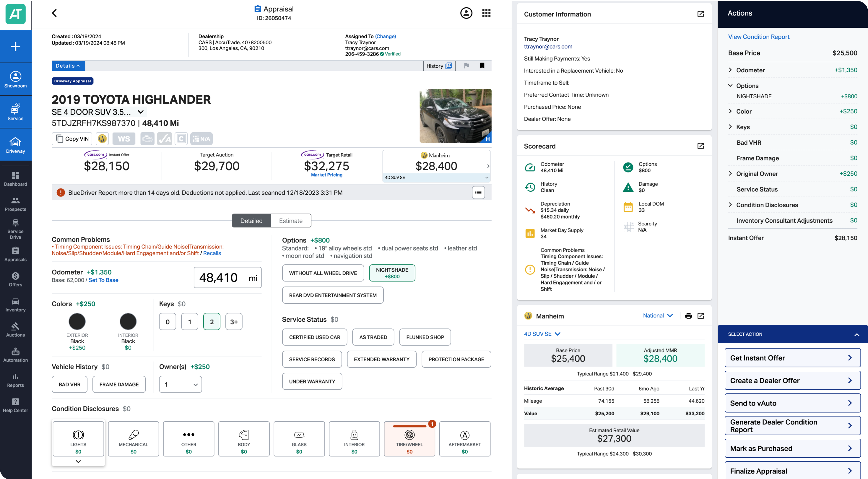868x479 pixels.
Task: Select the exterior Black color swatch
Action: (77, 321)
